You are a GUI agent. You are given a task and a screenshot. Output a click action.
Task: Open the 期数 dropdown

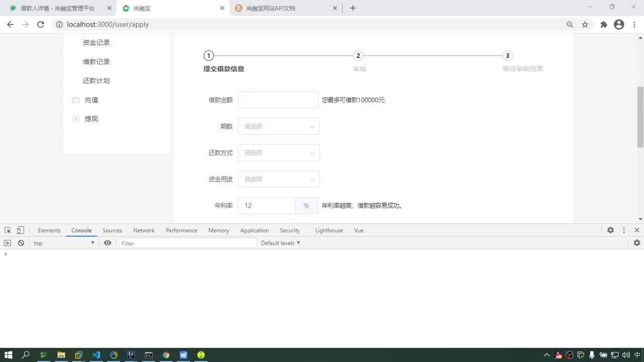pyautogui.click(x=279, y=126)
